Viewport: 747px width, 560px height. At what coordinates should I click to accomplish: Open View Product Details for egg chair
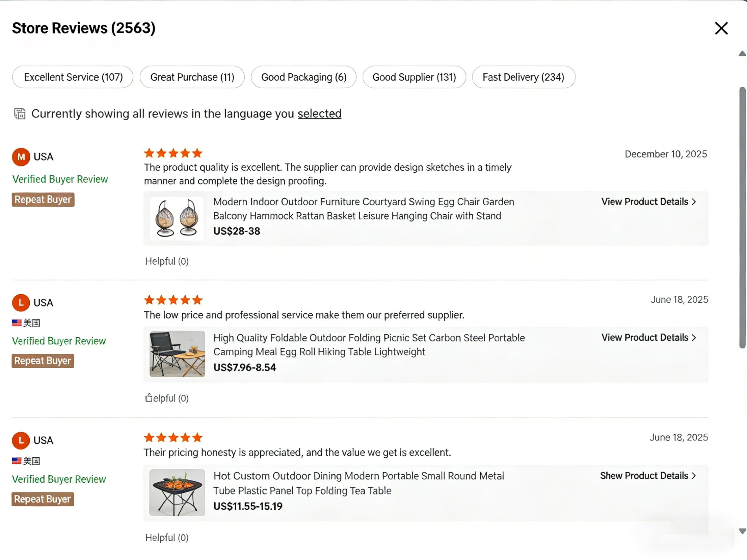click(648, 202)
